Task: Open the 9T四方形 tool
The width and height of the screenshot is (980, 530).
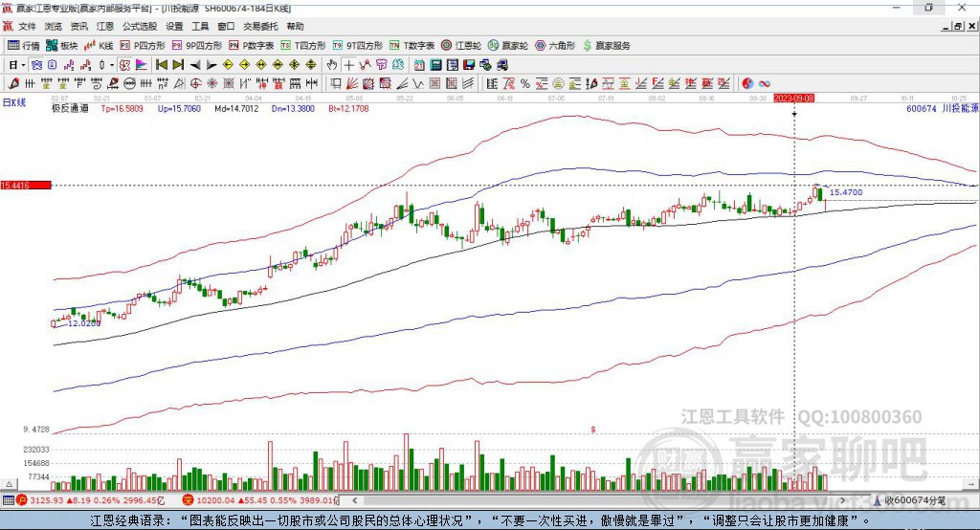Action: pyautogui.click(x=357, y=46)
